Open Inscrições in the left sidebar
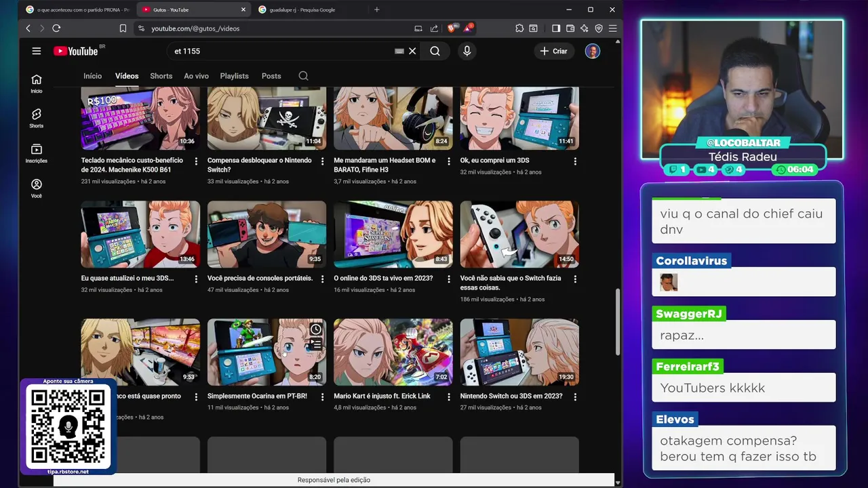The height and width of the screenshot is (488, 868). click(x=37, y=154)
